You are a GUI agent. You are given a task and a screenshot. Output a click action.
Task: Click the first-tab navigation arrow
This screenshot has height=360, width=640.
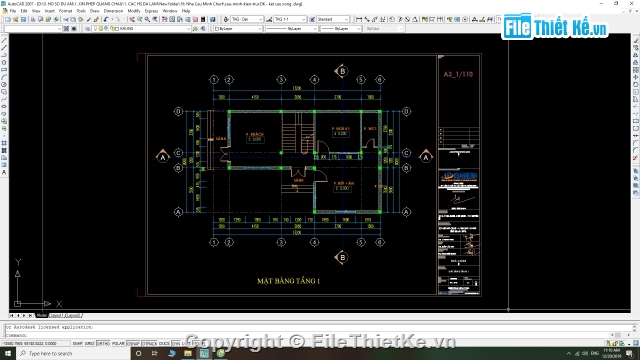11,316
